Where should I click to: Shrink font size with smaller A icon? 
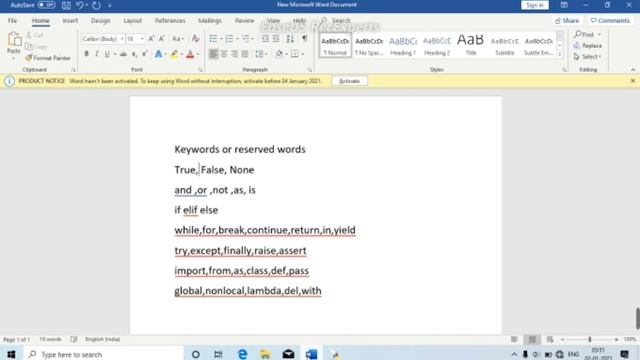(162, 39)
